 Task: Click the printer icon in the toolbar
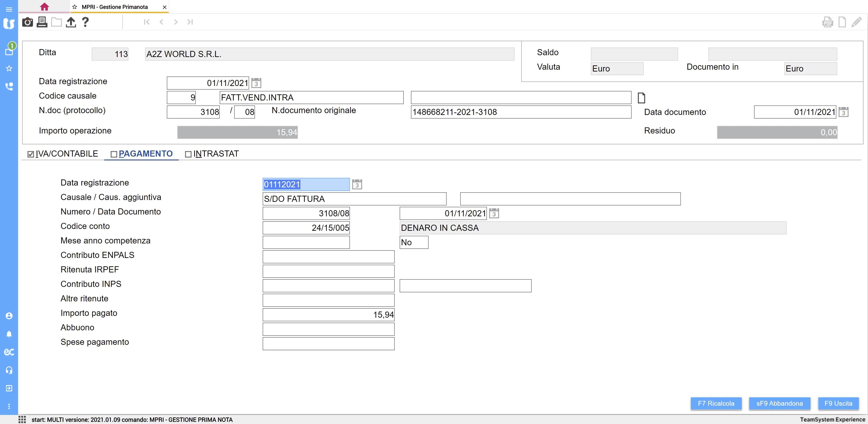click(42, 22)
